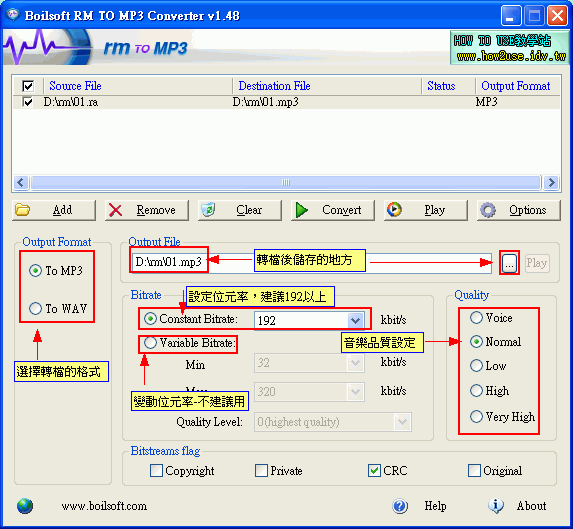
Task: Click the Play toolbar button label
Action: [435, 210]
